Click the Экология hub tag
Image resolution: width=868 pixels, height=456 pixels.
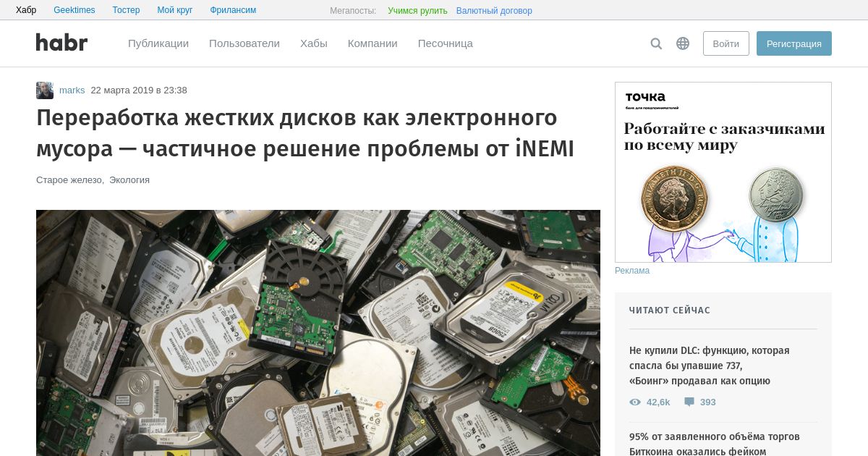tap(129, 180)
